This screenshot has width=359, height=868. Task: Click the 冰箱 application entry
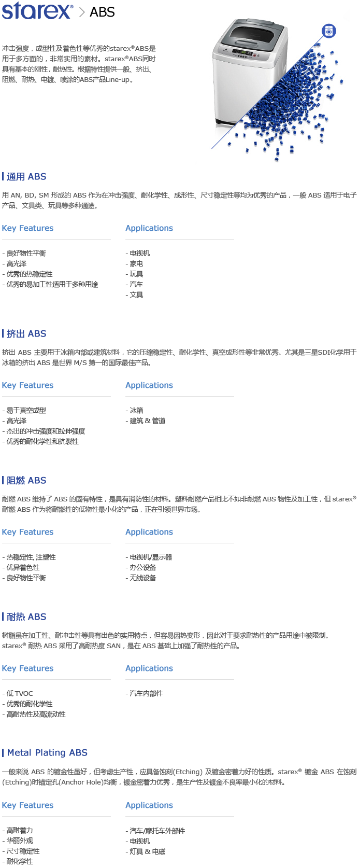(136, 411)
